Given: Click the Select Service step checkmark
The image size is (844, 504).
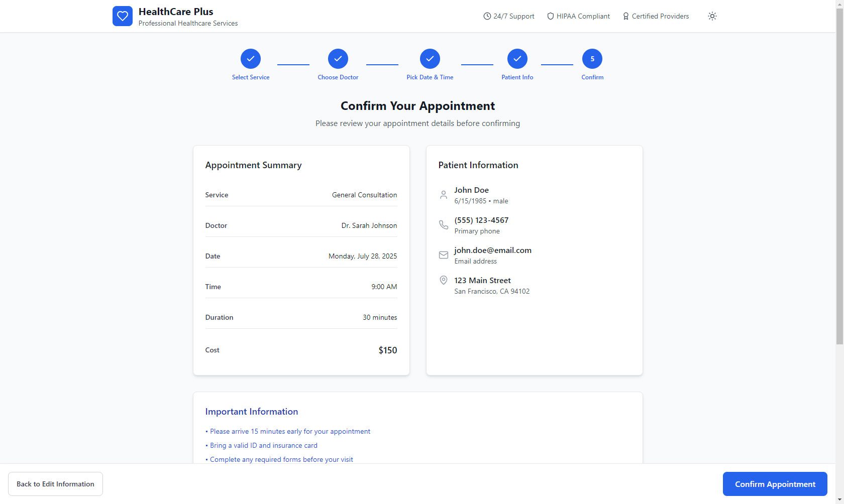Looking at the screenshot, I should (251, 59).
